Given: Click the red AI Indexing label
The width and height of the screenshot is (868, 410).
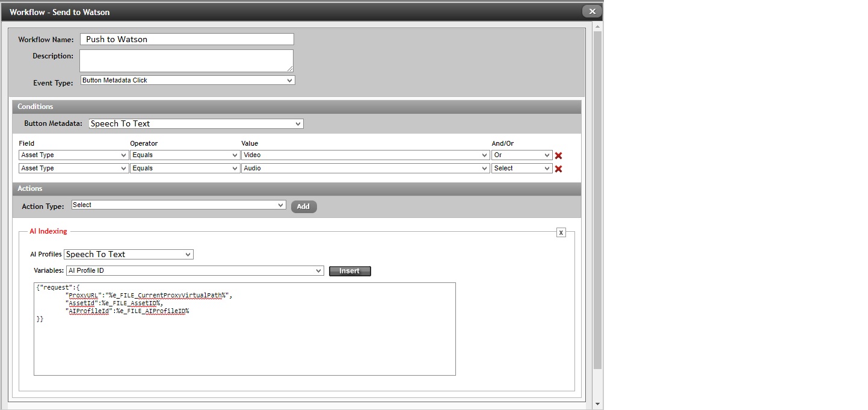Looking at the screenshot, I should coord(48,231).
